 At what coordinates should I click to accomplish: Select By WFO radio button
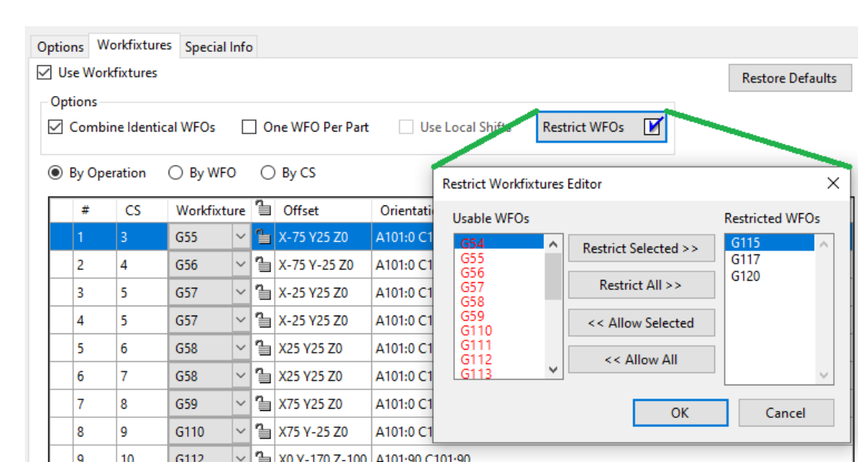coord(175,173)
